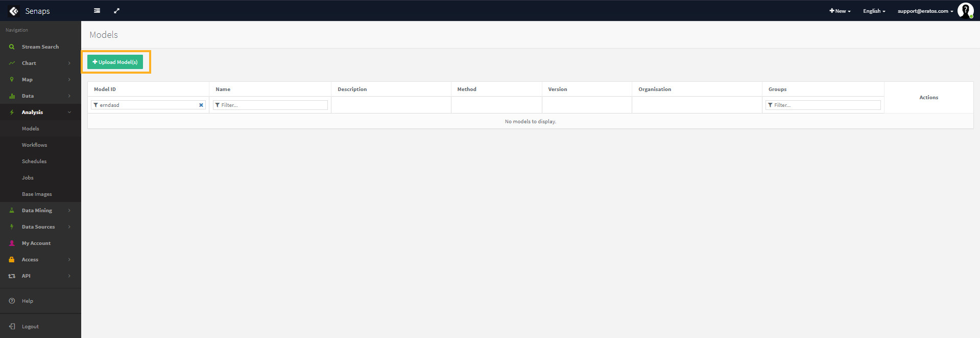Open the user avatar in the top bar
This screenshot has width=980, height=338.
coord(965,10)
